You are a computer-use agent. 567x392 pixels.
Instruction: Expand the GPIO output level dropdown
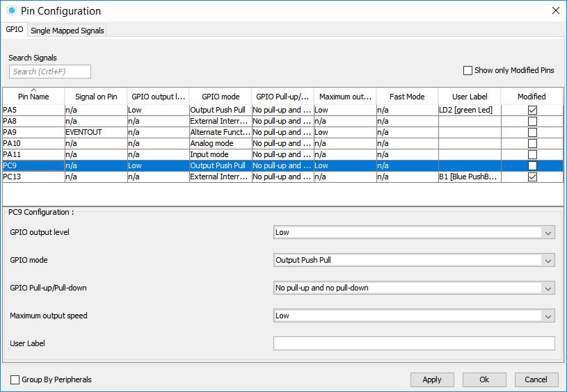(x=548, y=233)
